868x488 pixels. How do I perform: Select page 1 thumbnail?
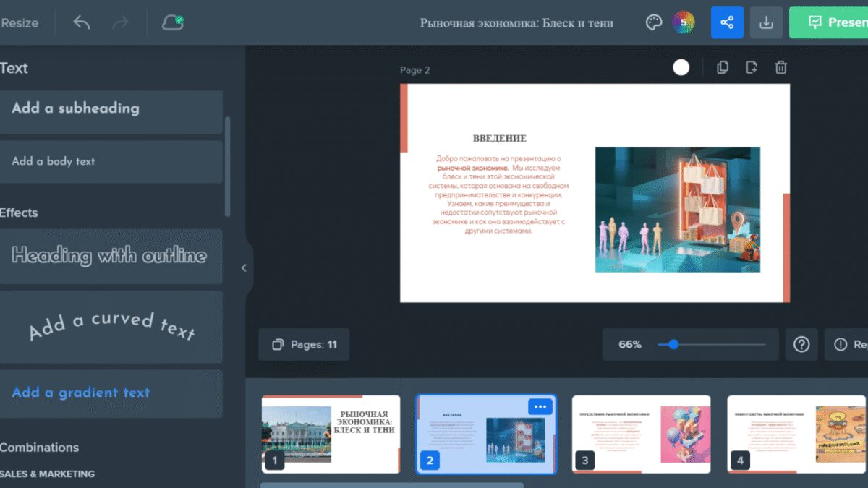coord(331,434)
